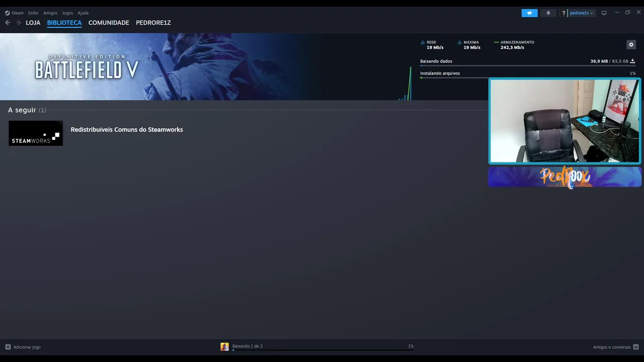Screen dimensions: 644x362
Task: Click the plus icon for Adicionar jogo
Action: (8, 347)
